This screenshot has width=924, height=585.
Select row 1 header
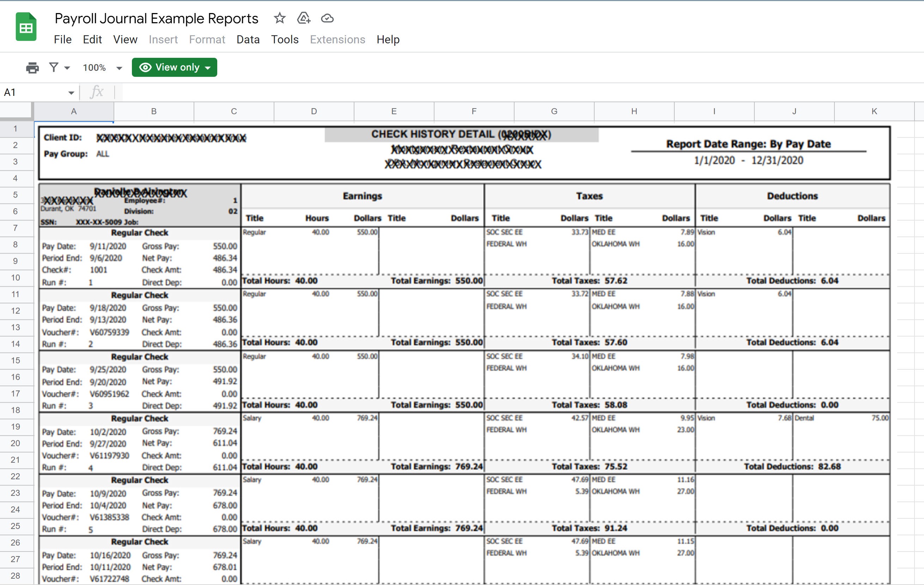click(16, 129)
